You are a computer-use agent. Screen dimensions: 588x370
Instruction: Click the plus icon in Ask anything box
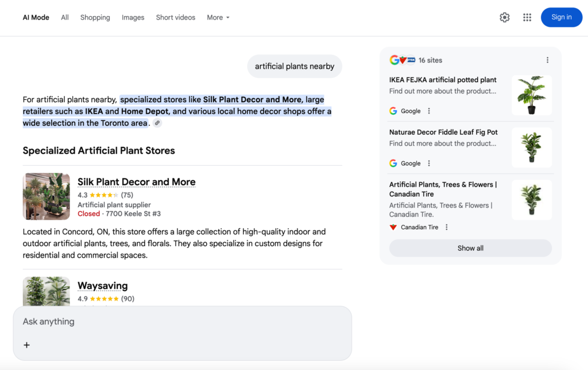[x=26, y=345]
